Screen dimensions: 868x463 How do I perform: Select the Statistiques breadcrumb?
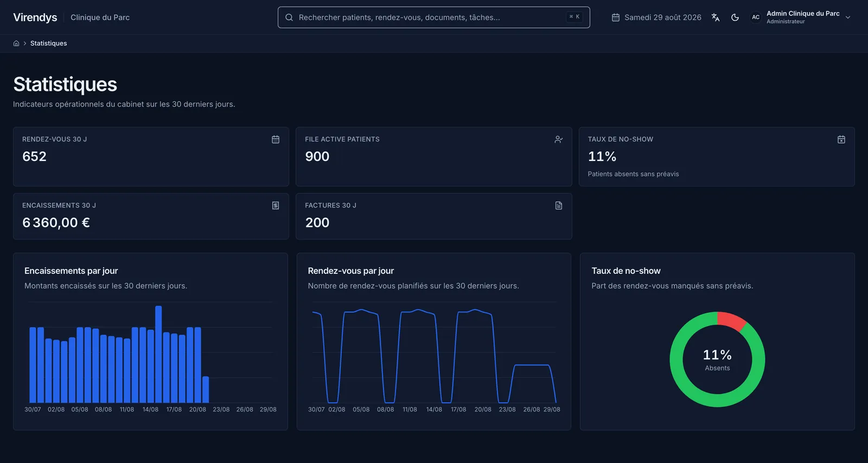coord(49,43)
